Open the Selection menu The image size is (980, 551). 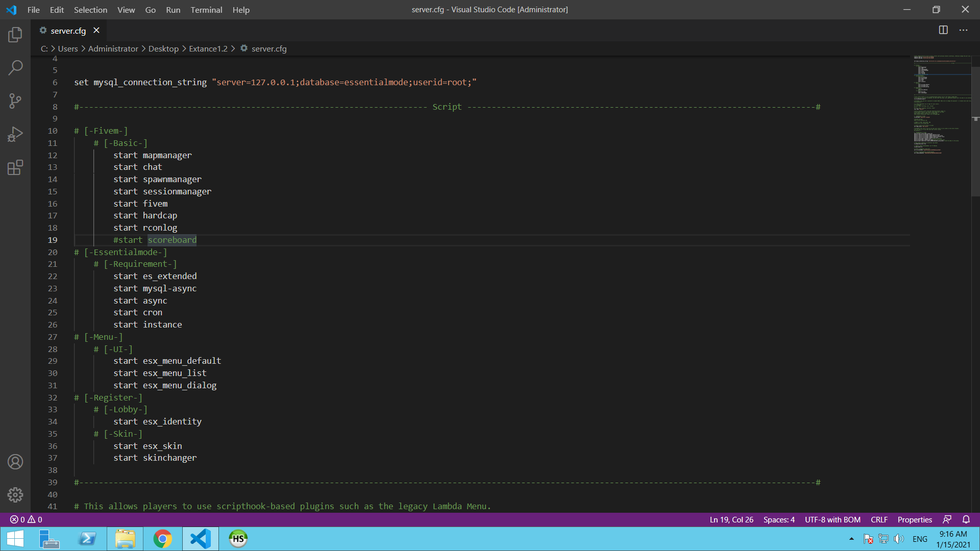[90, 10]
